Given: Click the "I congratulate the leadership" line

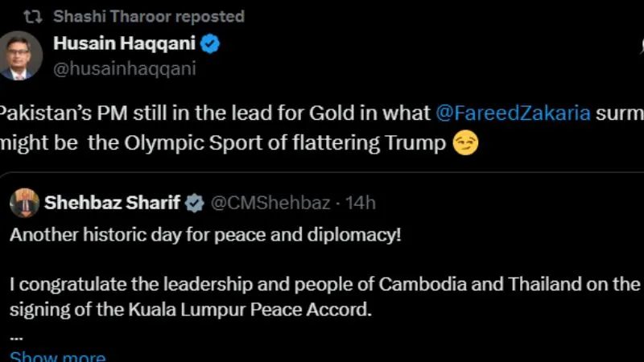Looking at the screenshot, I should tap(322, 285).
